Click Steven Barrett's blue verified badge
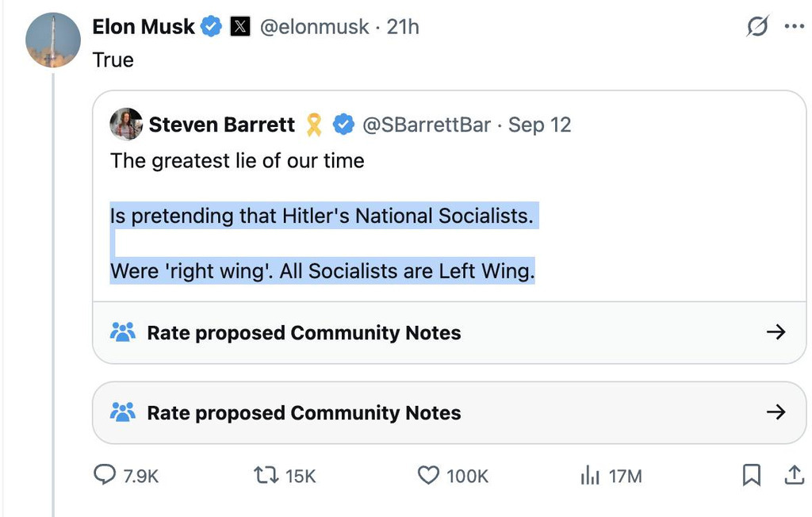This screenshot has width=812, height=517. 343,124
